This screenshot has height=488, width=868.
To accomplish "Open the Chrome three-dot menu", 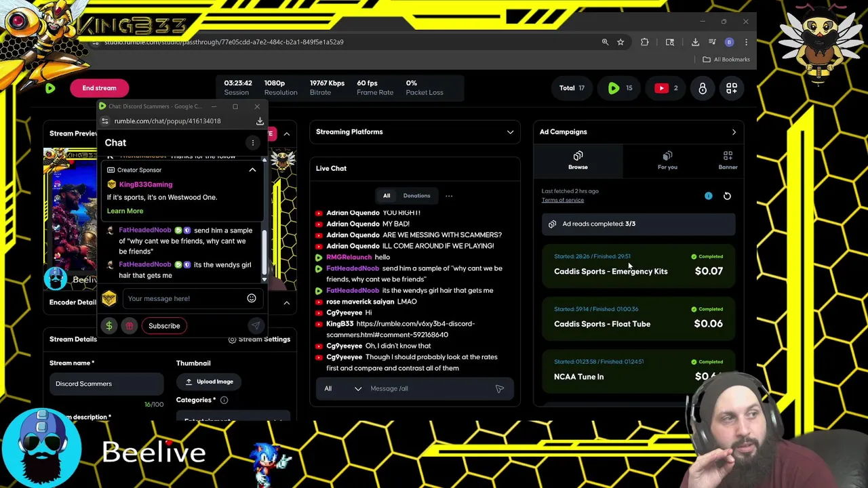I will (746, 42).
